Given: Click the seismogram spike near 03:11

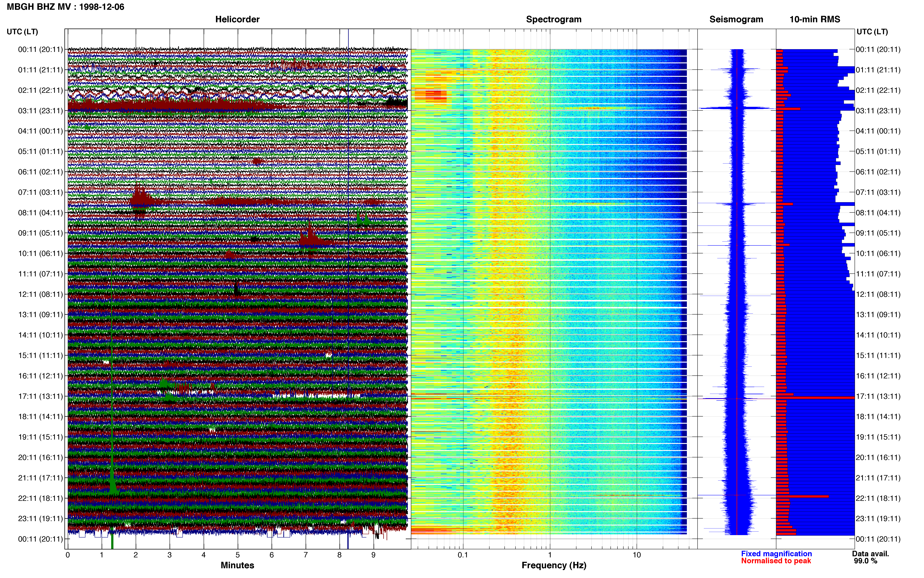Looking at the screenshot, I should point(737,108).
